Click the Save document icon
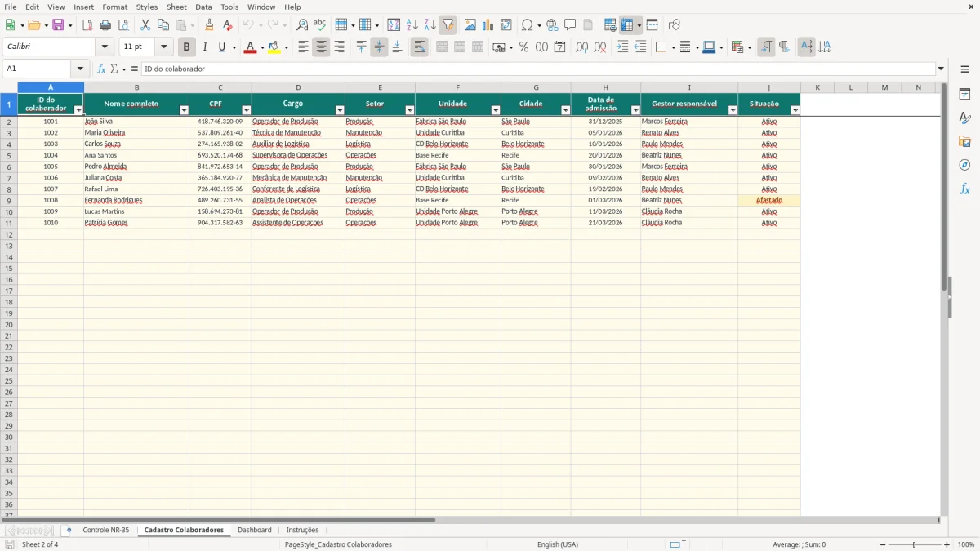 click(x=58, y=25)
